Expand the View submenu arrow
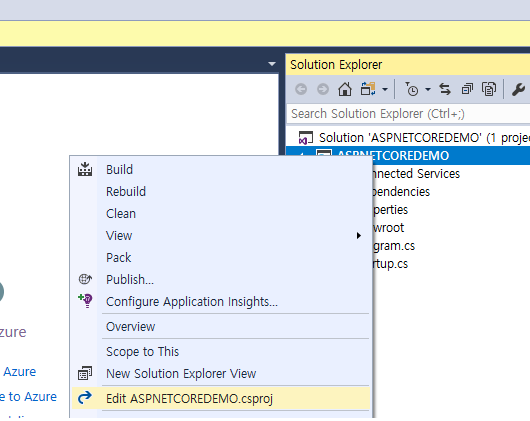Image resolution: width=530 pixels, height=421 pixels. 359,236
